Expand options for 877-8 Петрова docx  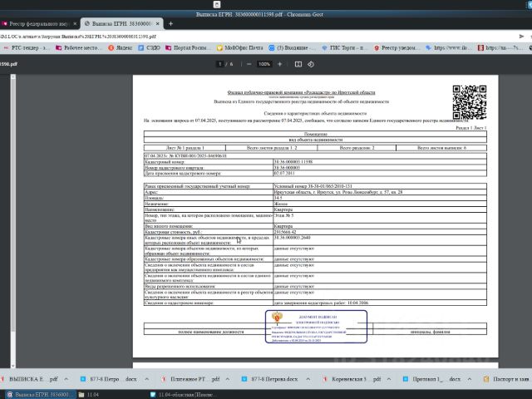[308, 379]
